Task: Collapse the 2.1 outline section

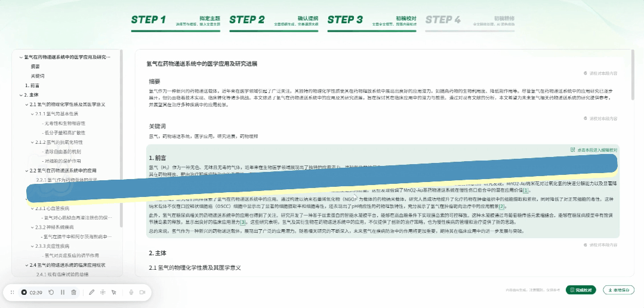Action: point(27,104)
